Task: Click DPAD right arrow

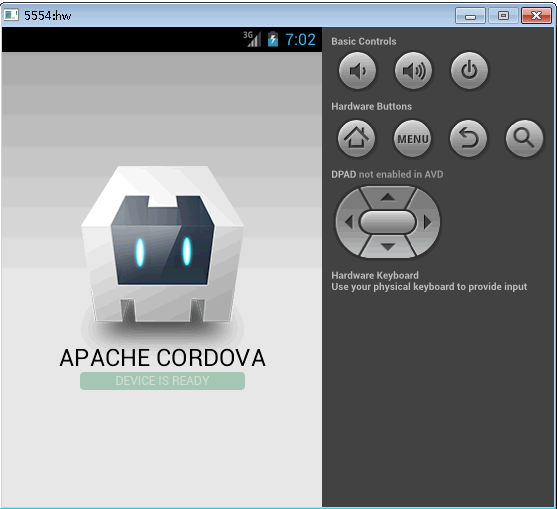Action: [428, 222]
